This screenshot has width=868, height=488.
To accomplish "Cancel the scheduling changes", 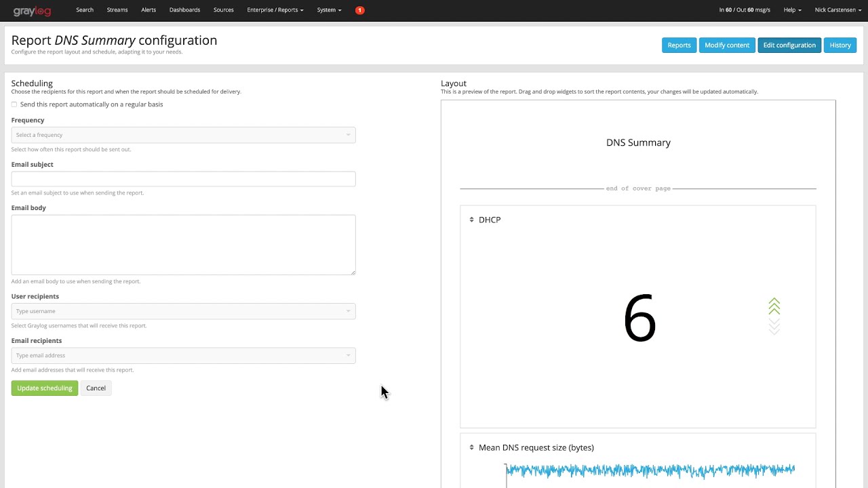I will pyautogui.click(x=96, y=388).
